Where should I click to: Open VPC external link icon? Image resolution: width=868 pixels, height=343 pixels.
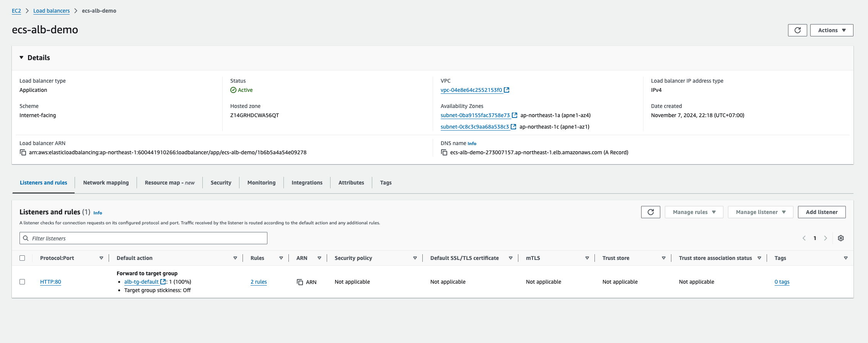[506, 90]
